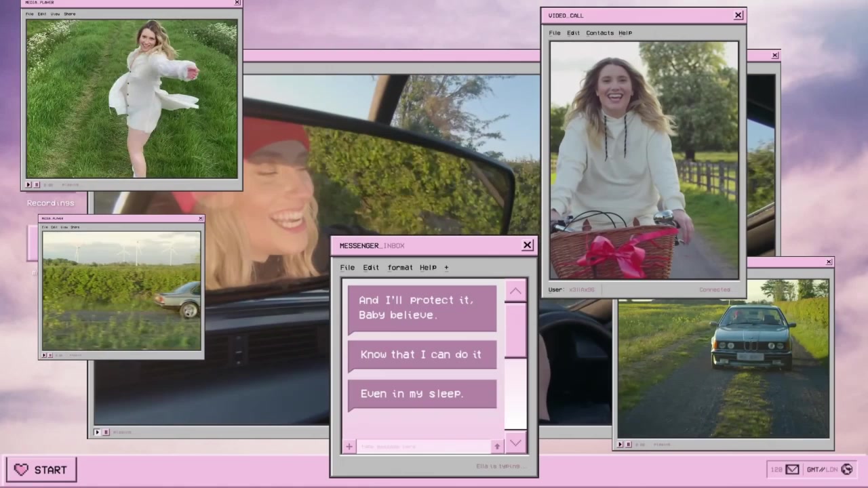Close the Video Call window
The image size is (868, 488).
[738, 15]
